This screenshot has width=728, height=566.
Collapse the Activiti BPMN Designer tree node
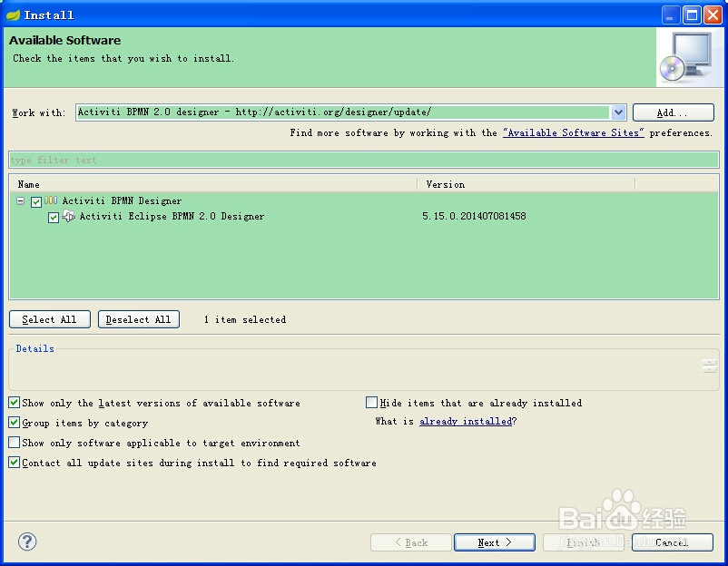click(20, 200)
